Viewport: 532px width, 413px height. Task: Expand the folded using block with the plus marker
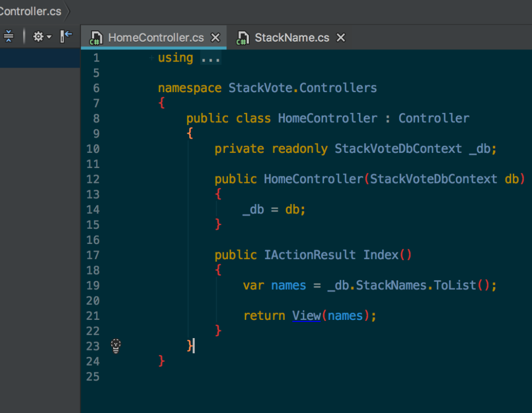click(x=151, y=58)
